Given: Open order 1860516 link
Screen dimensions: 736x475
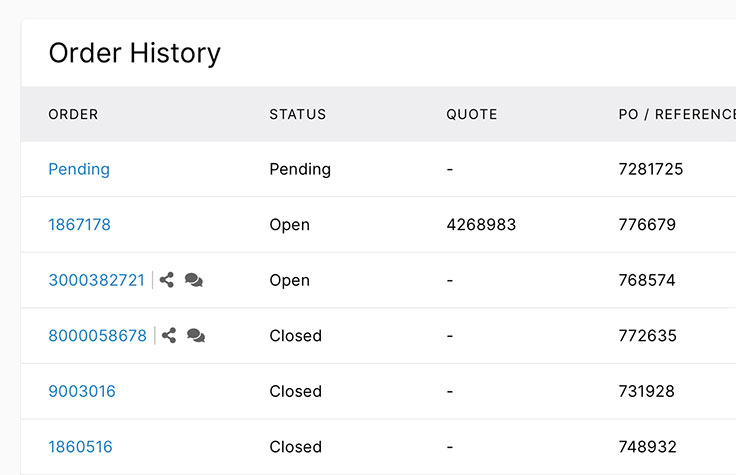Looking at the screenshot, I should (80, 447).
